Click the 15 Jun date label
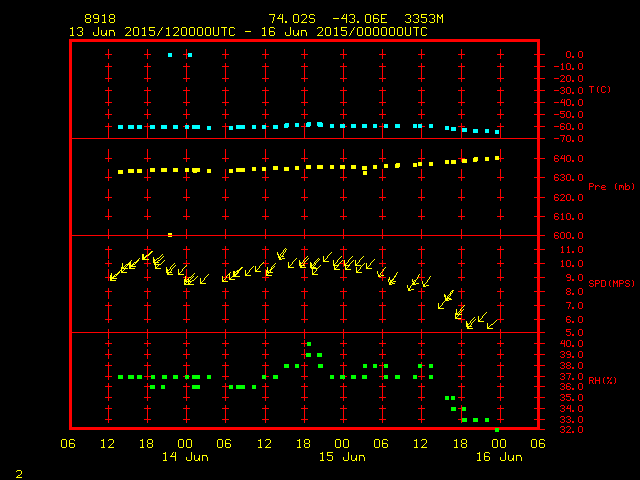Viewport: 640px width, 480px height. [x=342, y=457]
